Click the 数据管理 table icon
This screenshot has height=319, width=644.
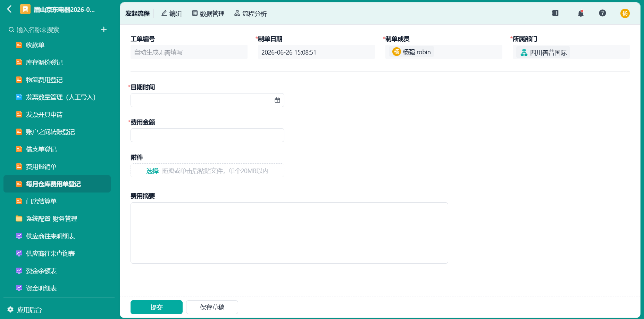(x=195, y=13)
